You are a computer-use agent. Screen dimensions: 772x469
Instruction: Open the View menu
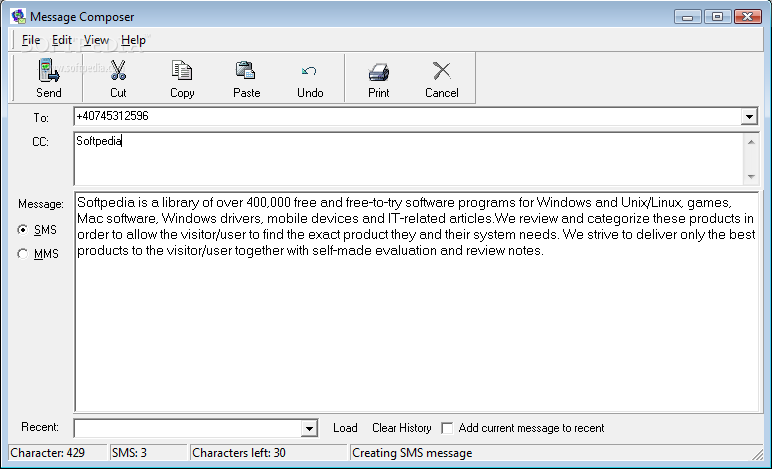96,40
